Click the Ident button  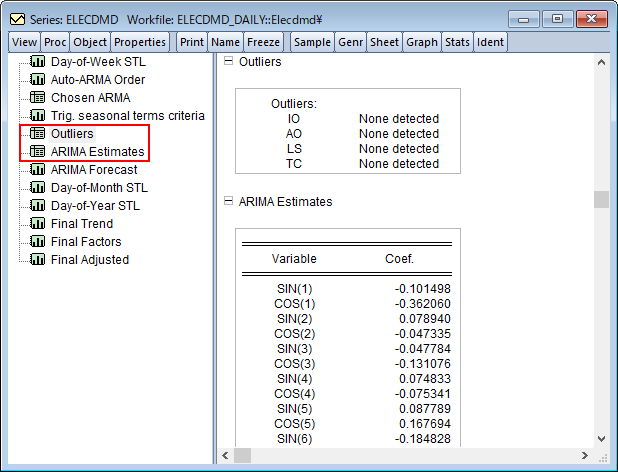(490, 42)
